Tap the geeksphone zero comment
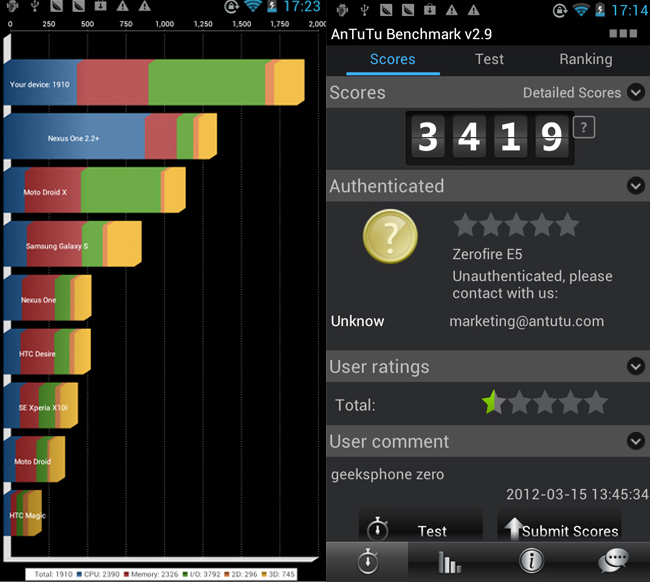 click(387, 474)
